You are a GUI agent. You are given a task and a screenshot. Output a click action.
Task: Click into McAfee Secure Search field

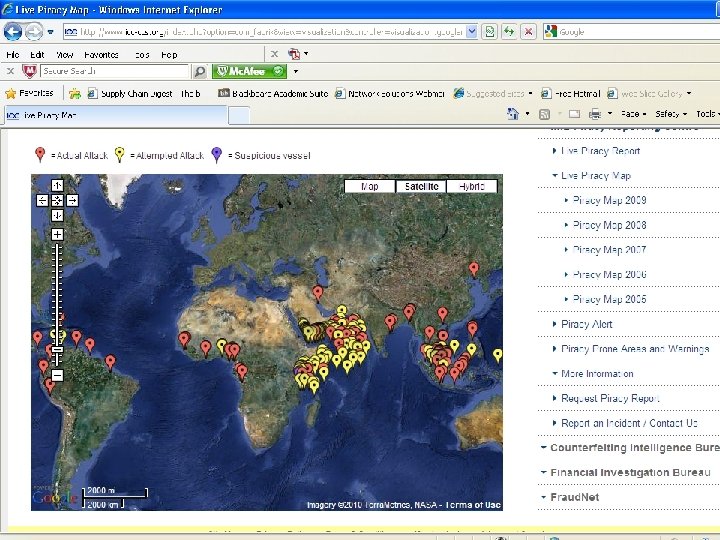click(114, 71)
